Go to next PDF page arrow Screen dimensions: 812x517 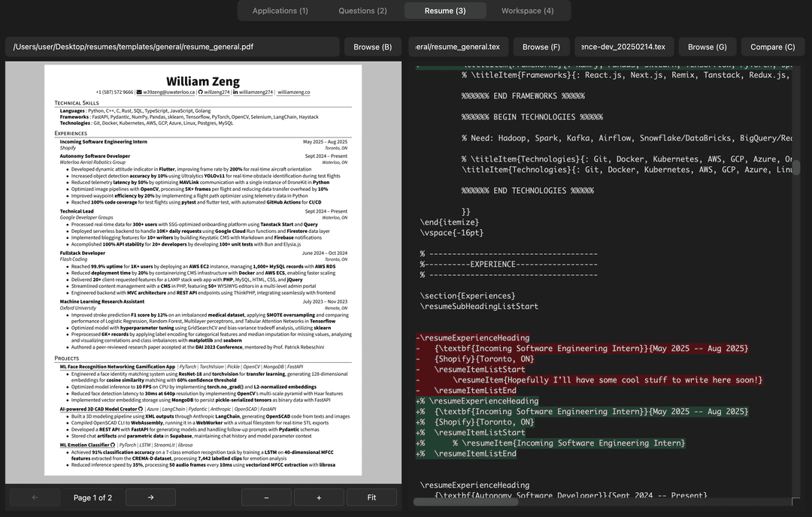150,497
